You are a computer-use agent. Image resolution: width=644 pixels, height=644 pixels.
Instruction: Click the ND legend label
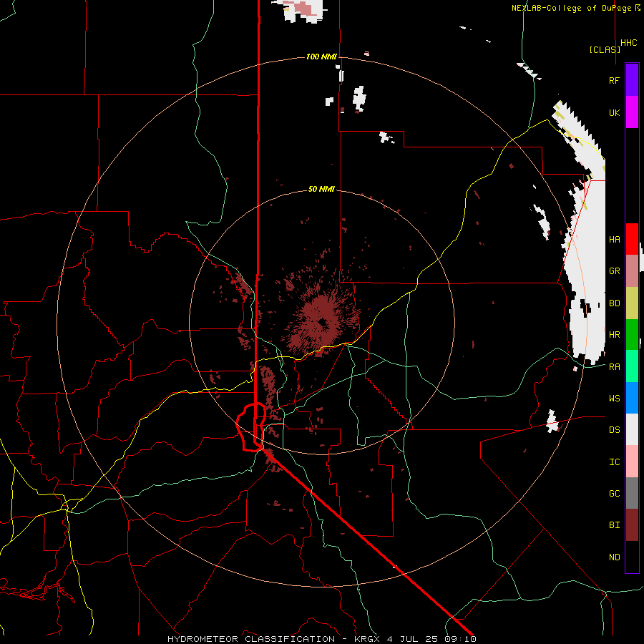click(615, 557)
